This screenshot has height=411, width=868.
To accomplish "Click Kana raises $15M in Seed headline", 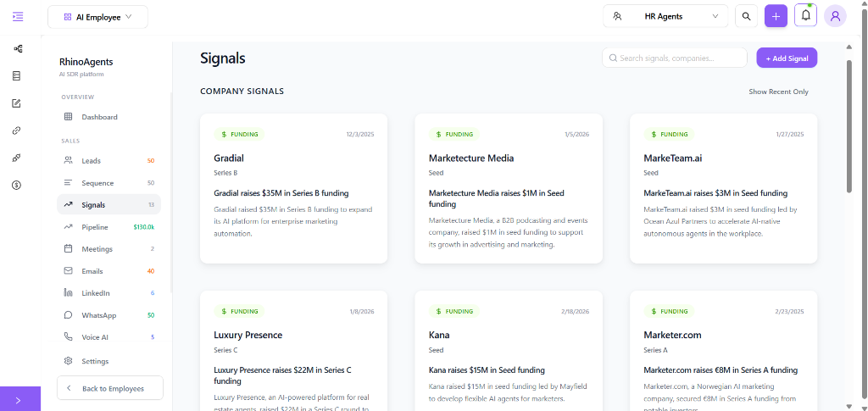I will [487, 370].
